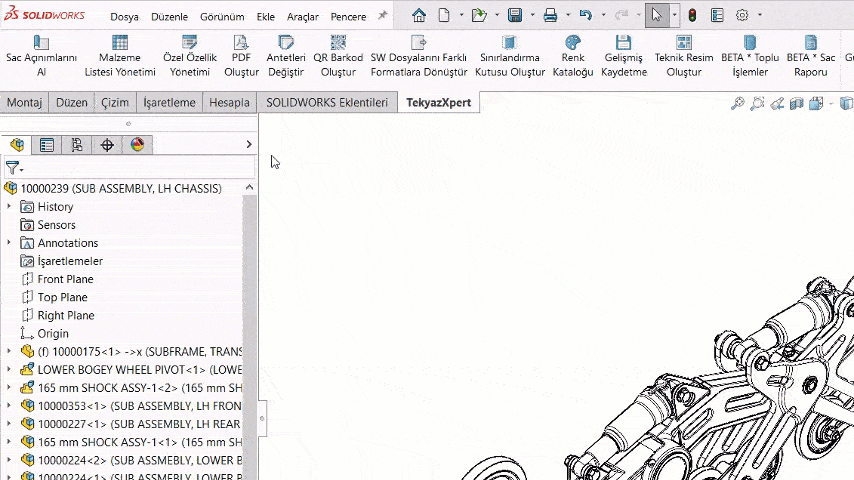Screen dimensions: 854x480
Task: Save the document with Save icon
Action: [x=515, y=15]
